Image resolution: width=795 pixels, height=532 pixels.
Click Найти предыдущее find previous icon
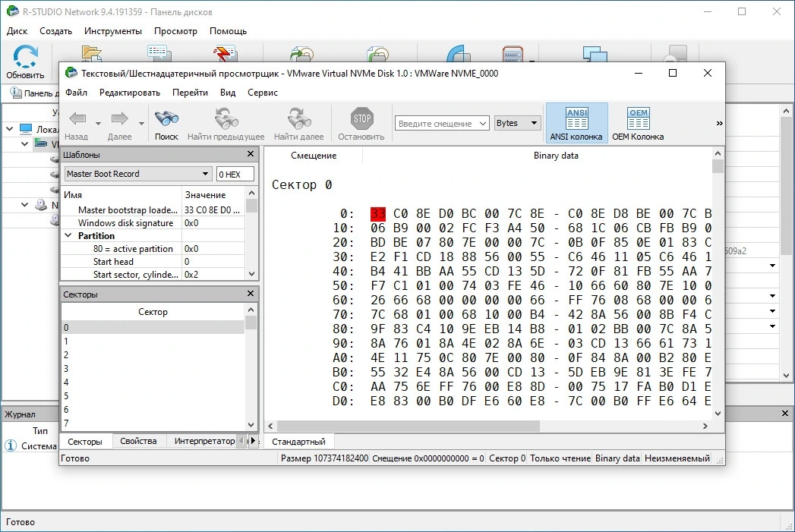pyautogui.click(x=226, y=118)
